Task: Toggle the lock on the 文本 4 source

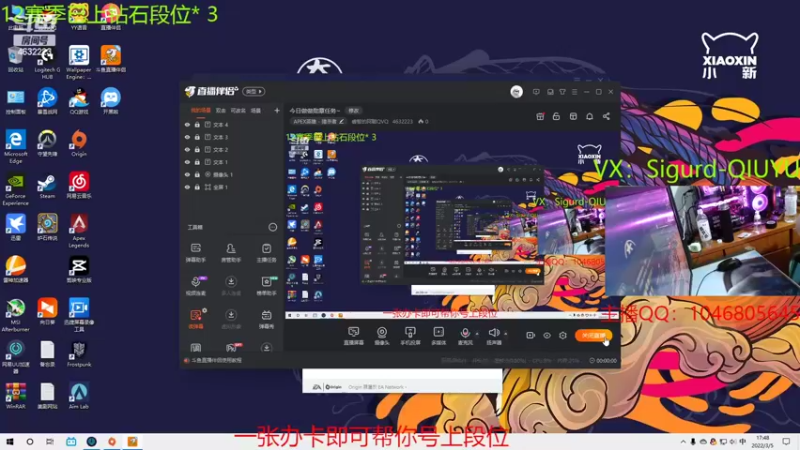Action: tap(197, 124)
